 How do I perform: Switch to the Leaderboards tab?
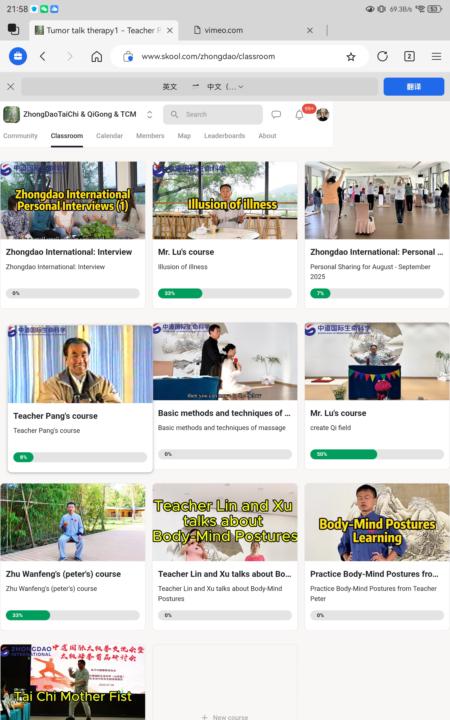coord(225,136)
